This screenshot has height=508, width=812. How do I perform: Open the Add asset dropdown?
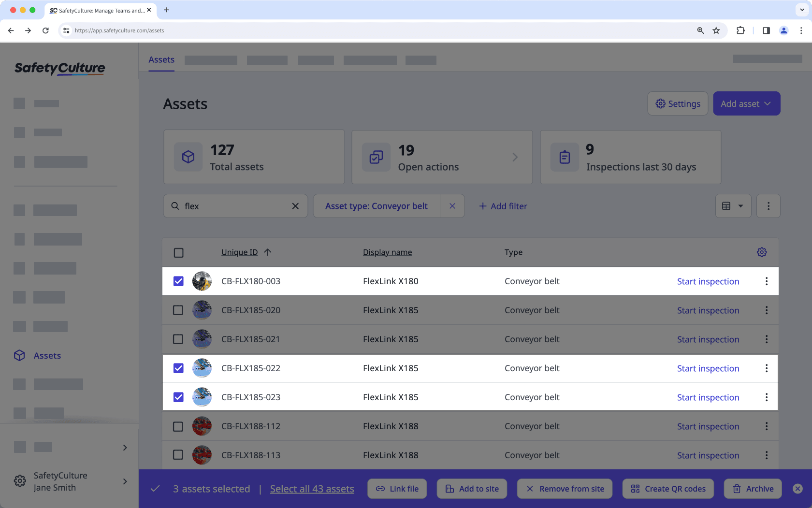click(746, 103)
